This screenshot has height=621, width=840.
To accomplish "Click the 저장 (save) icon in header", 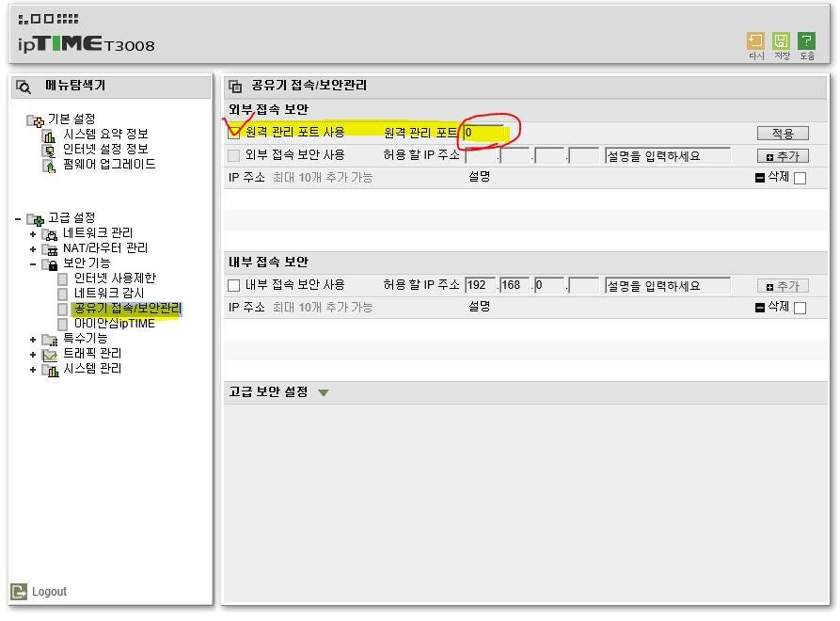I will (781, 40).
